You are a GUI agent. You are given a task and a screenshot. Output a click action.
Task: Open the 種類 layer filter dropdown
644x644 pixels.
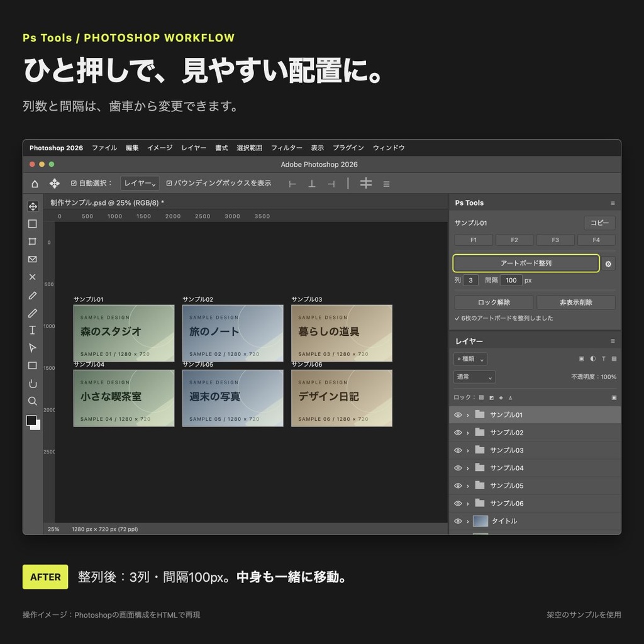click(x=470, y=359)
